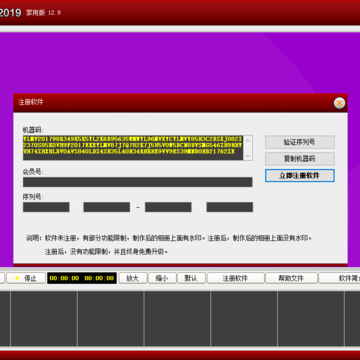Click the 缩小 zoom out button

[162, 278]
